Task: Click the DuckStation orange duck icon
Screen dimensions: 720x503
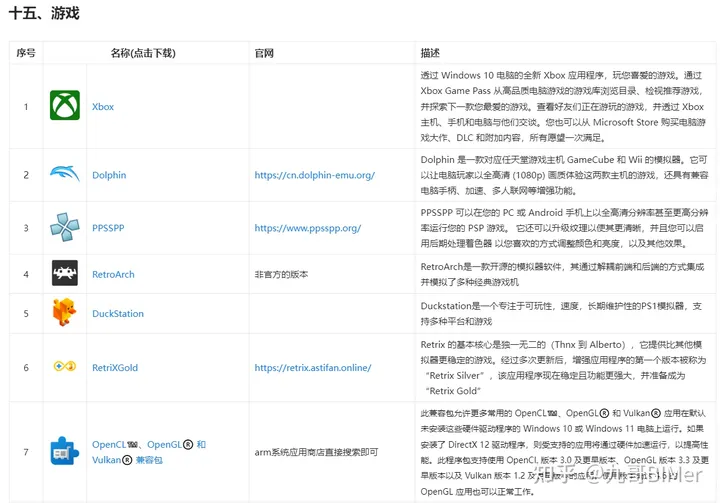Action: [64, 312]
